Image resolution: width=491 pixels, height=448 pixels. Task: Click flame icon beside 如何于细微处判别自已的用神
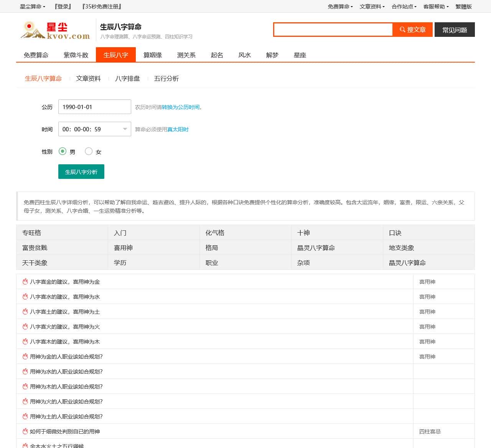pyautogui.click(x=25, y=431)
